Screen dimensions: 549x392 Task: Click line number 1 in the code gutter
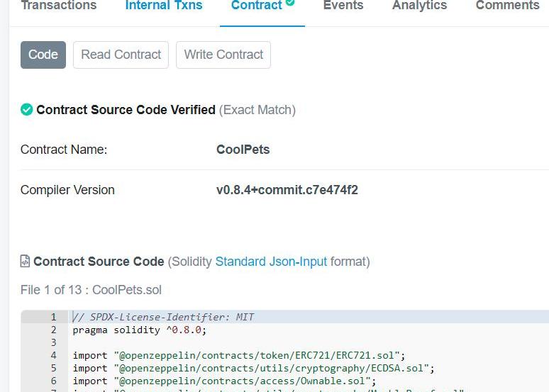pyautogui.click(x=53, y=317)
